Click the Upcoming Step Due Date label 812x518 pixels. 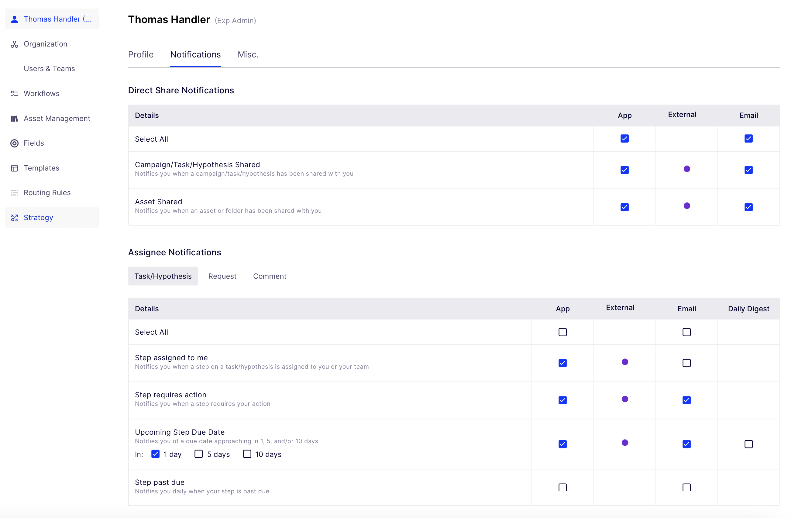[179, 432]
